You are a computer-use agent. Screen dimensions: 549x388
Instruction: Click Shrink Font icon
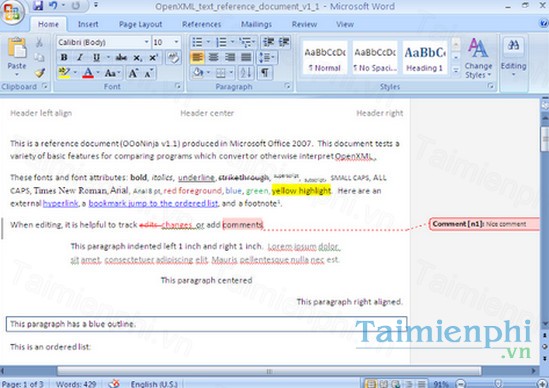pos(148,73)
